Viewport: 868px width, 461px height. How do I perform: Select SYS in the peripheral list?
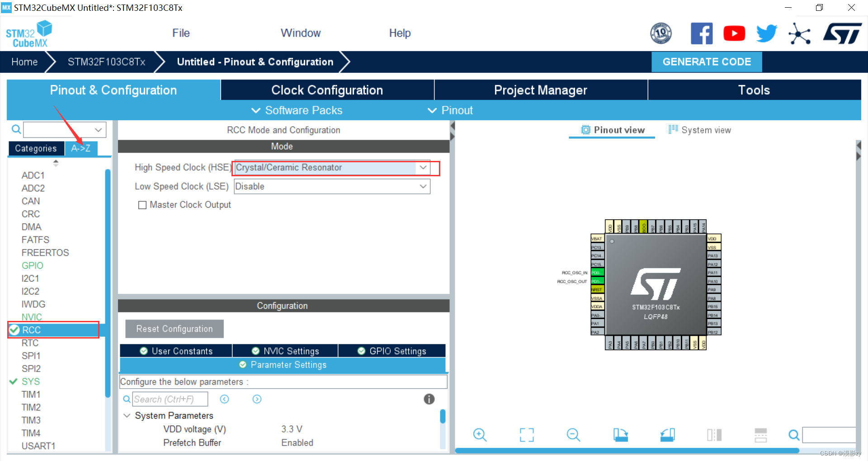31,381
